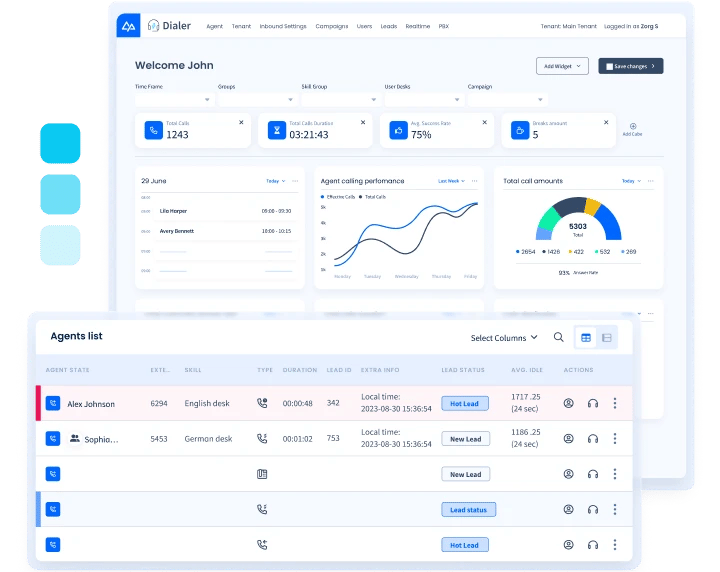
Task: Click Sophia's agent state phone icon
Action: click(x=53, y=439)
